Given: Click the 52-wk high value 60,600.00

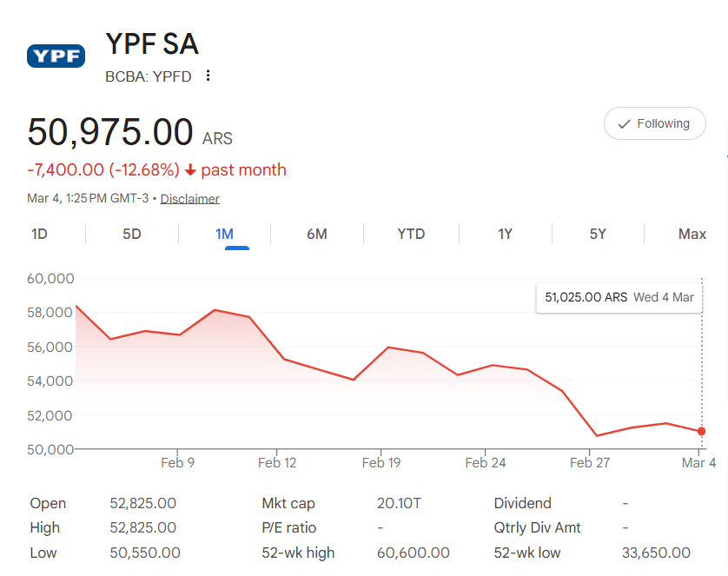Looking at the screenshot, I should pyautogui.click(x=414, y=553).
